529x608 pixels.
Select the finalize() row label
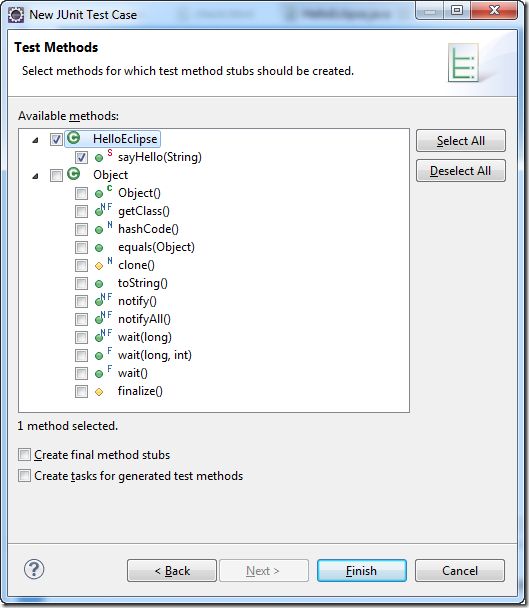point(140,391)
